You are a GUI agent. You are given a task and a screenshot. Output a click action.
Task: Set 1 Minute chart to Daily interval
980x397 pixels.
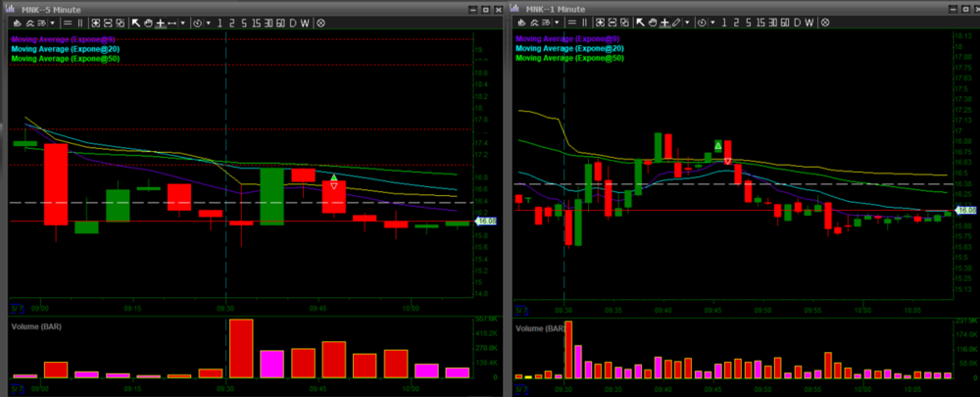(796, 23)
